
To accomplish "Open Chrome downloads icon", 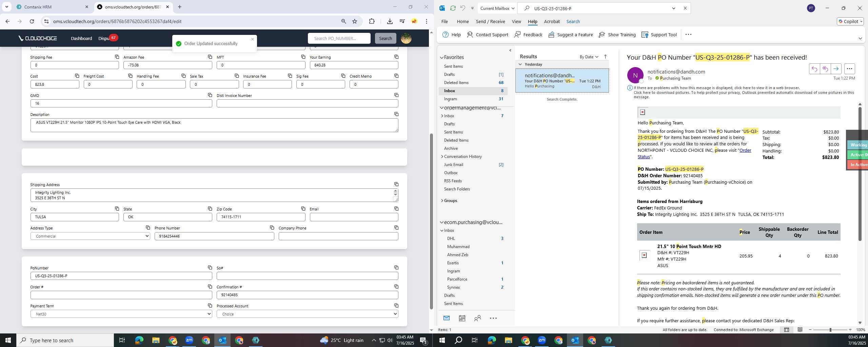I will pos(390,21).
